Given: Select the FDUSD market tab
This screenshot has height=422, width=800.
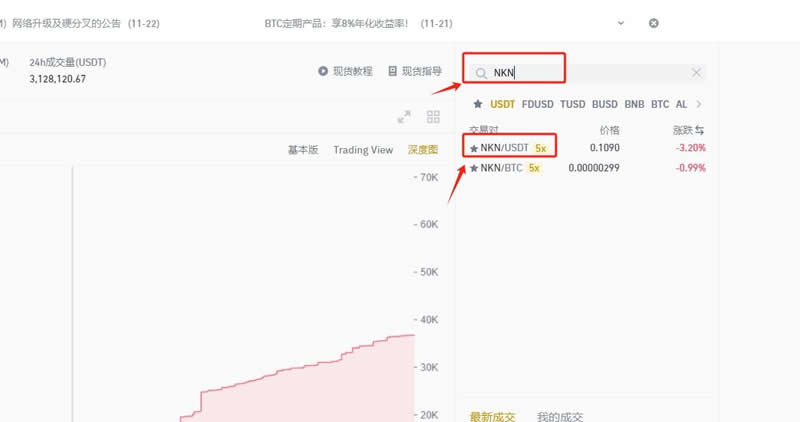Looking at the screenshot, I should 537,104.
